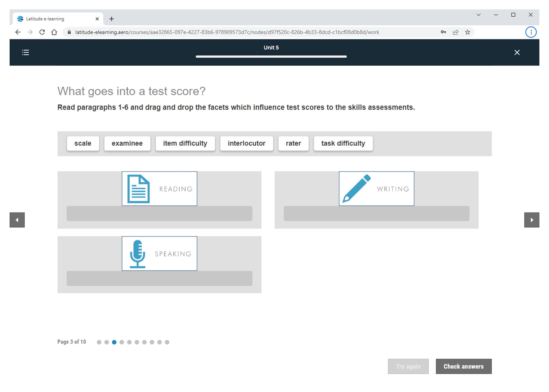This screenshot has height=392, width=549.
Task: Click the hamburger menu icon
Action: tap(25, 52)
